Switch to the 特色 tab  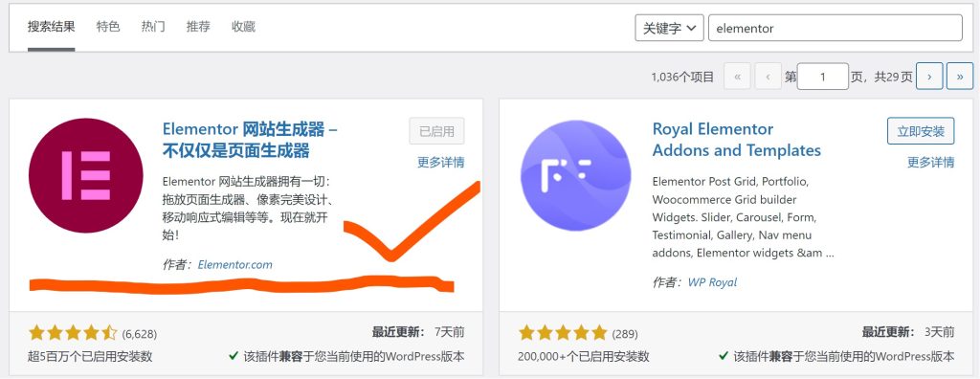tap(108, 27)
